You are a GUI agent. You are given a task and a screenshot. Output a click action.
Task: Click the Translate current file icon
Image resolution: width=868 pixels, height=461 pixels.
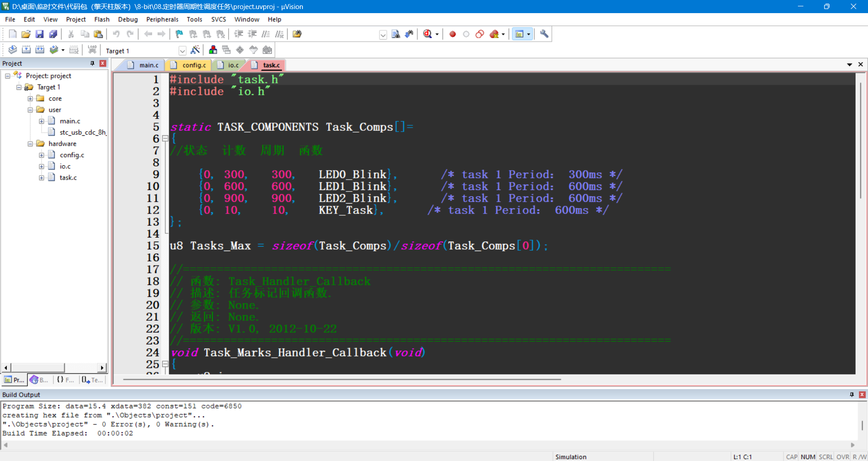(x=13, y=50)
